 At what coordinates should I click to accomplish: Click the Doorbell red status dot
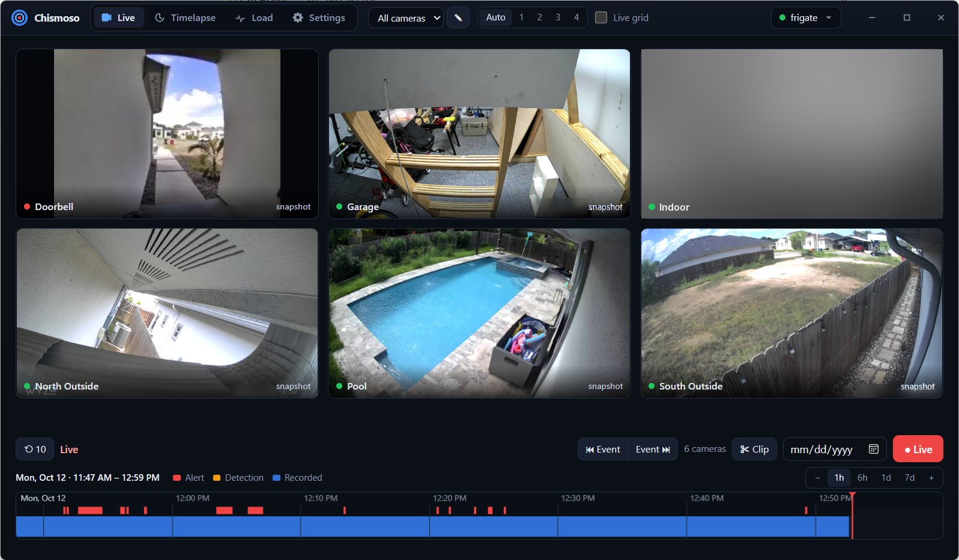click(27, 206)
